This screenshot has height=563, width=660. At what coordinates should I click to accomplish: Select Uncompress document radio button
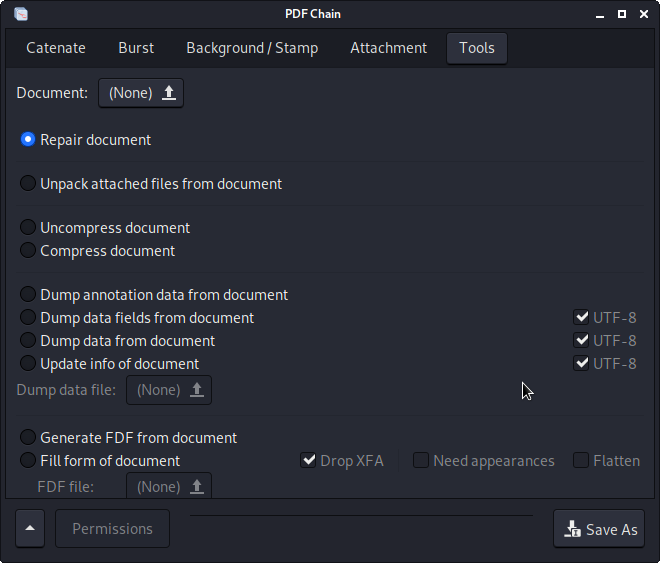point(105,228)
